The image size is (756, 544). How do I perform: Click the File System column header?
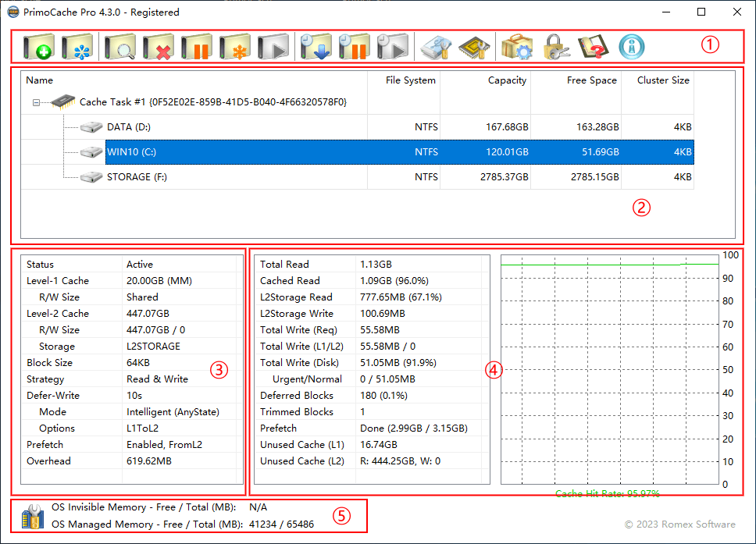pos(404,80)
